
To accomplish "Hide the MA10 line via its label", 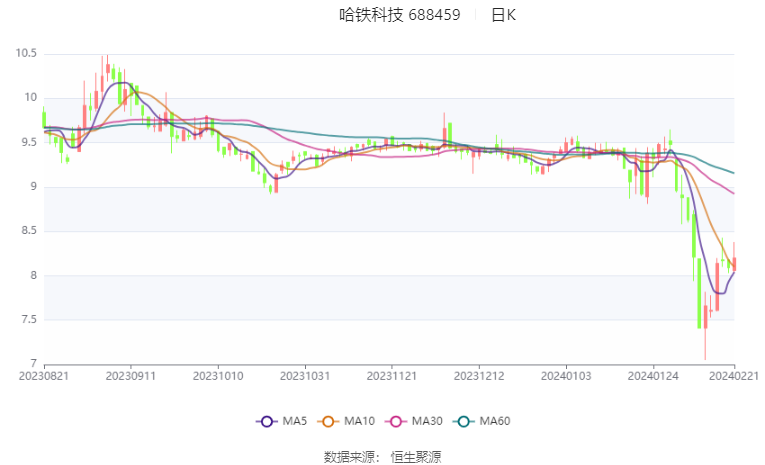I will [x=359, y=421].
